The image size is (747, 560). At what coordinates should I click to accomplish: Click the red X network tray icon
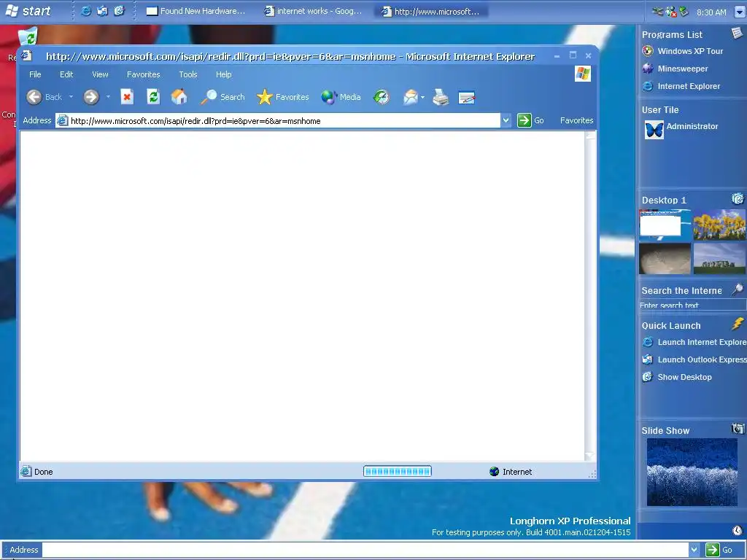coord(671,12)
